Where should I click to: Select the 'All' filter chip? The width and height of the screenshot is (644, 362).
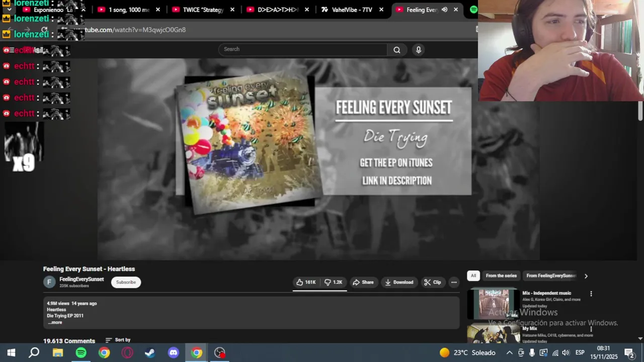click(x=473, y=276)
